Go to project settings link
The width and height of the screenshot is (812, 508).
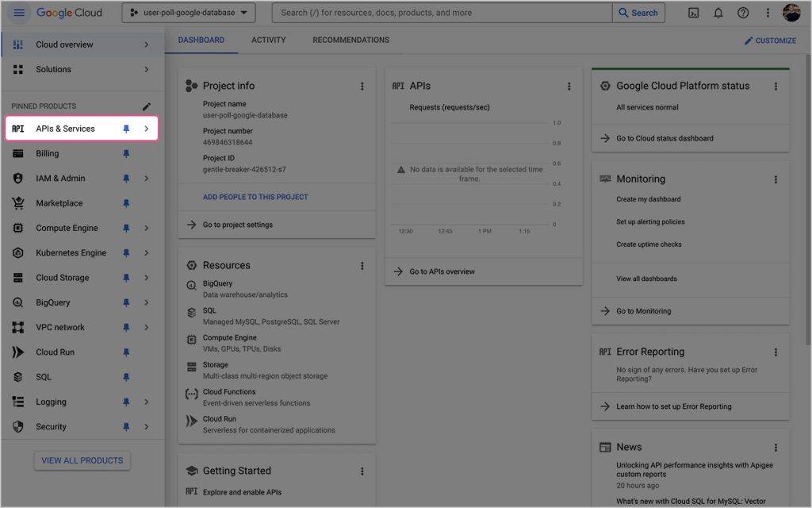pos(237,225)
